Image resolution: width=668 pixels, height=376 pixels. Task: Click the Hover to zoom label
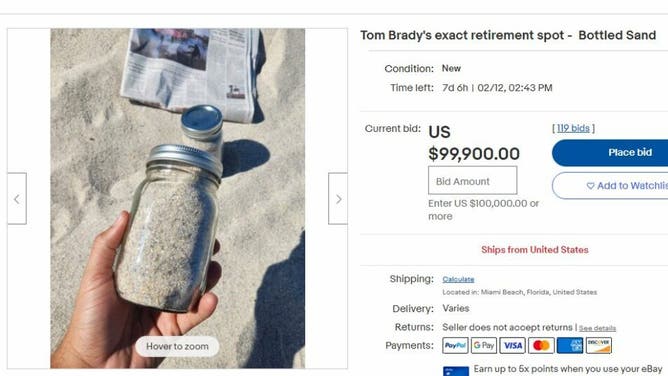click(177, 347)
